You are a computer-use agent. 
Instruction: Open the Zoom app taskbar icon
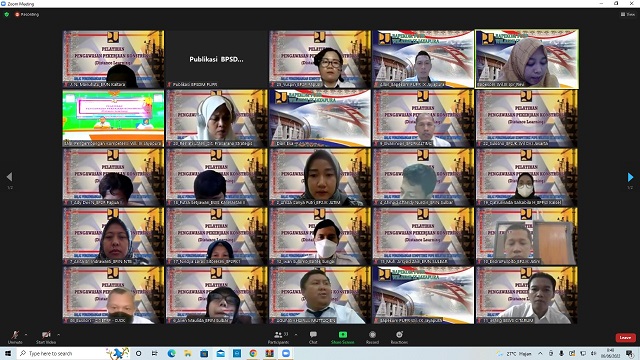(286, 353)
